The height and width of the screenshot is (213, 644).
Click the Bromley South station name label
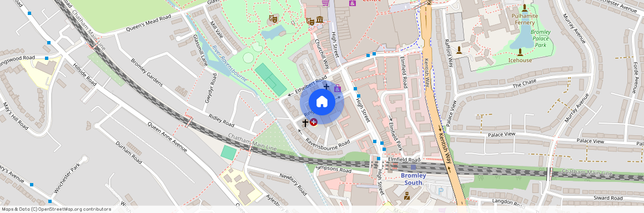pyautogui.click(x=413, y=179)
